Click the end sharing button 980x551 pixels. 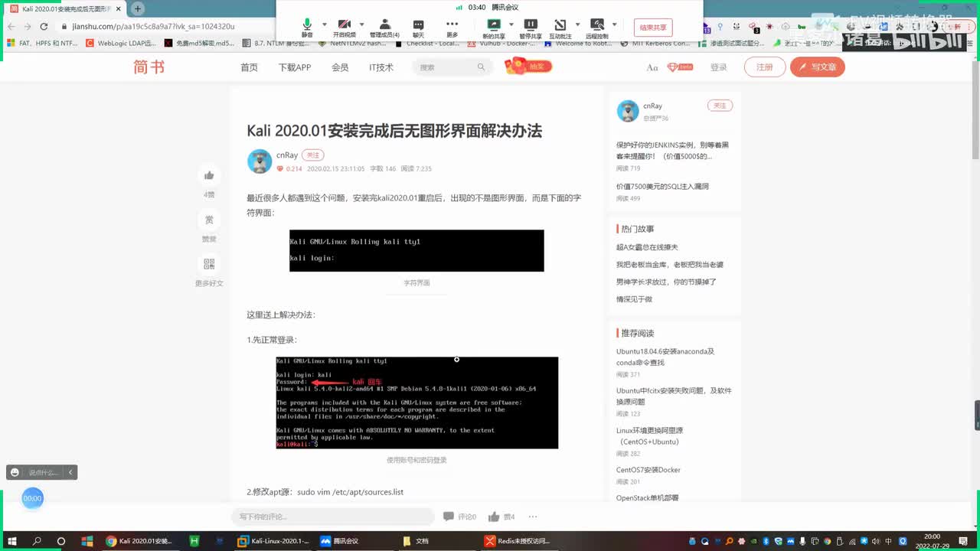point(653,28)
